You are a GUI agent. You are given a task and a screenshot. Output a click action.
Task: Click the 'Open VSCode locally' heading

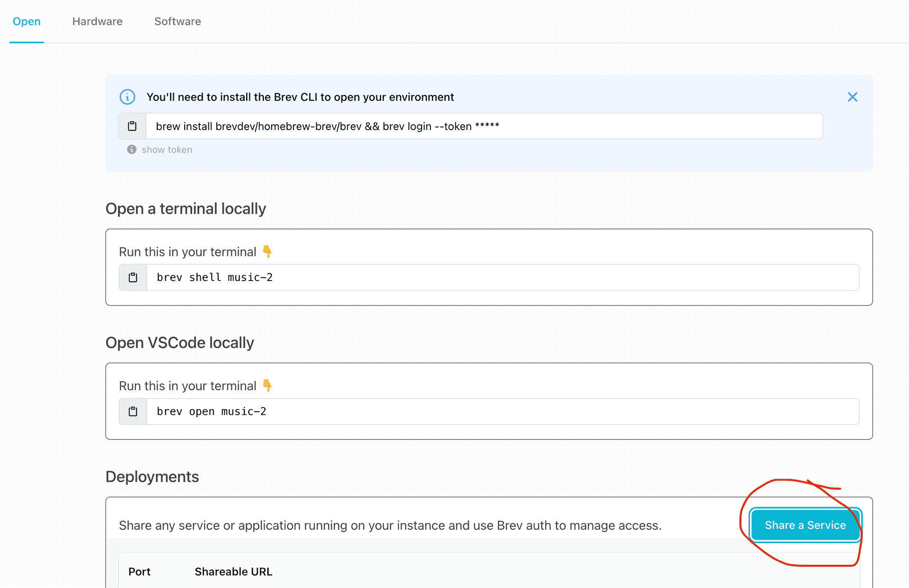pos(179,342)
